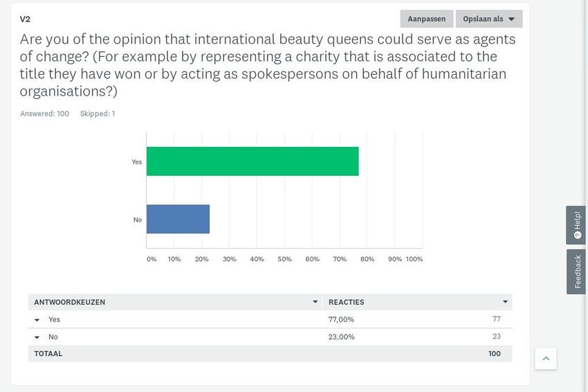The width and height of the screenshot is (588, 392).
Task: Click the Help question mark icon
Action: pyautogui.click(x=578, y=235)
